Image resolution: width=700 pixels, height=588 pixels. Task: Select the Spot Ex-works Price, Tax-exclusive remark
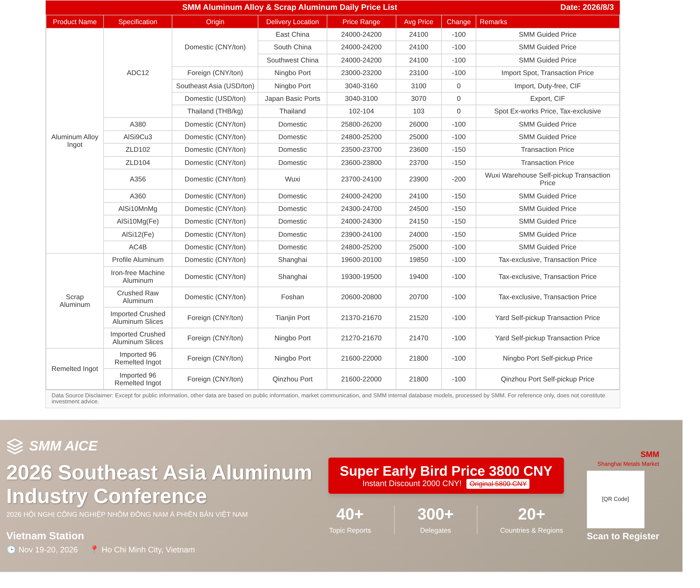[x=548, y=112]
